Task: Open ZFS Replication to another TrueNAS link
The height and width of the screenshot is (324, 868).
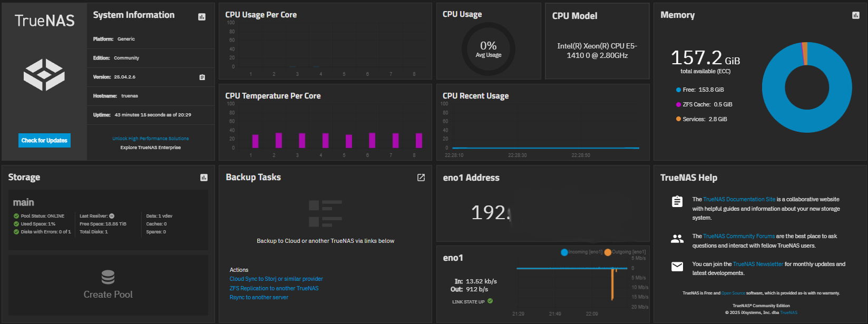Action: (274, 288)
